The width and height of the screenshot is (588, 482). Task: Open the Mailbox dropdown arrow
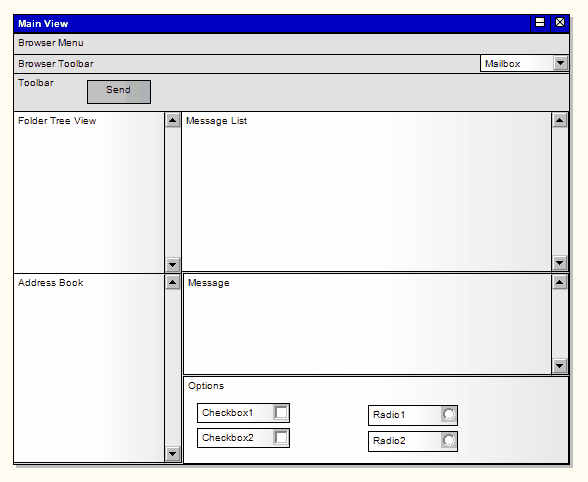[561, 63]
